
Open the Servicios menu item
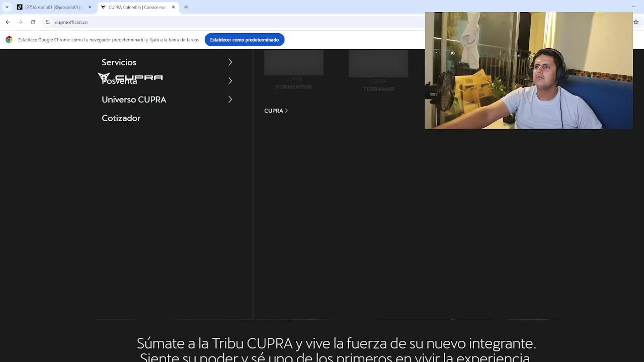click(119, 62)
